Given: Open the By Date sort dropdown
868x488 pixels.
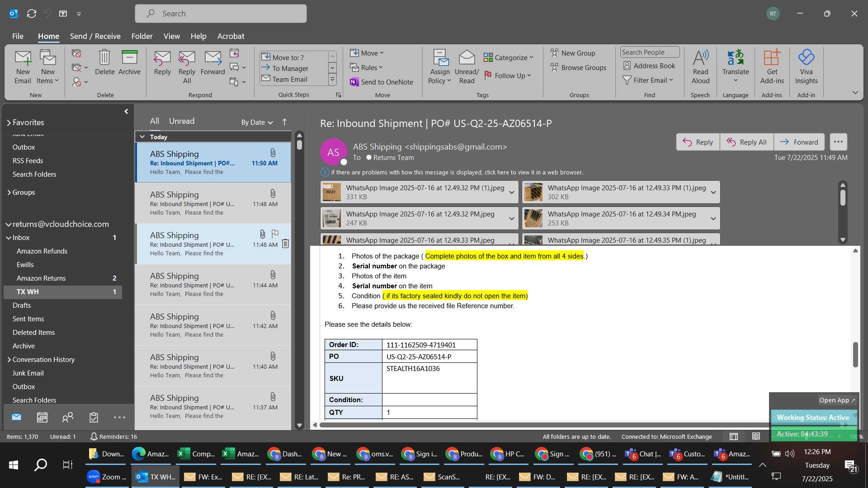Looking at the screenshot, I should (x=257, y=122).
